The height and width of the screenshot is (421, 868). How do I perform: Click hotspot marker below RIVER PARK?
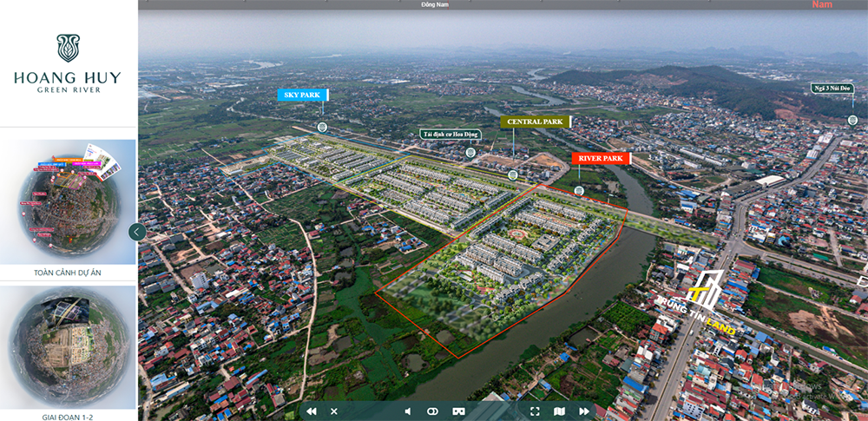(x=579, y=190)
